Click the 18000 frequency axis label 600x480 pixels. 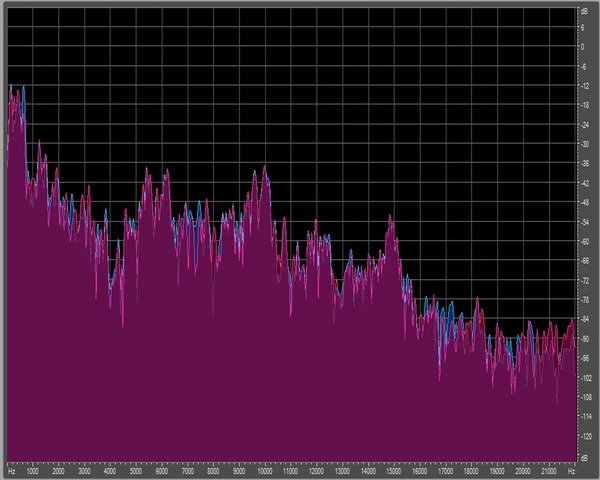coord(471,471)
